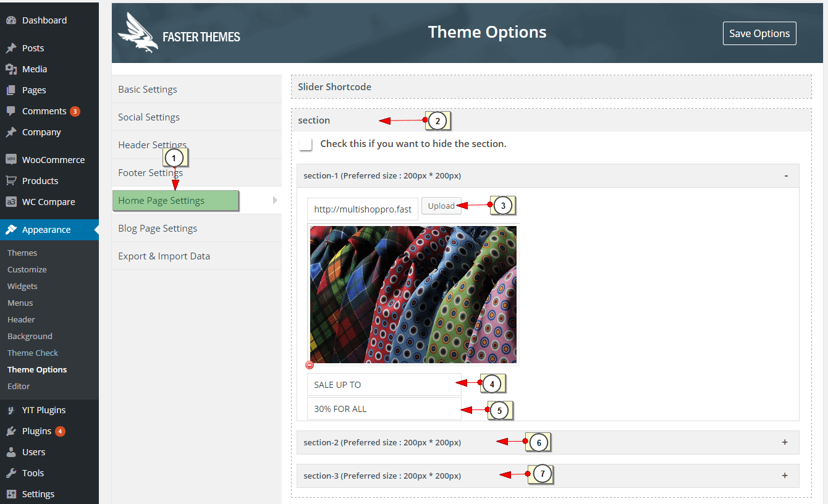Click the Comments speech bubble icon
Screen dimensions: 828x504
coord(11,111)
